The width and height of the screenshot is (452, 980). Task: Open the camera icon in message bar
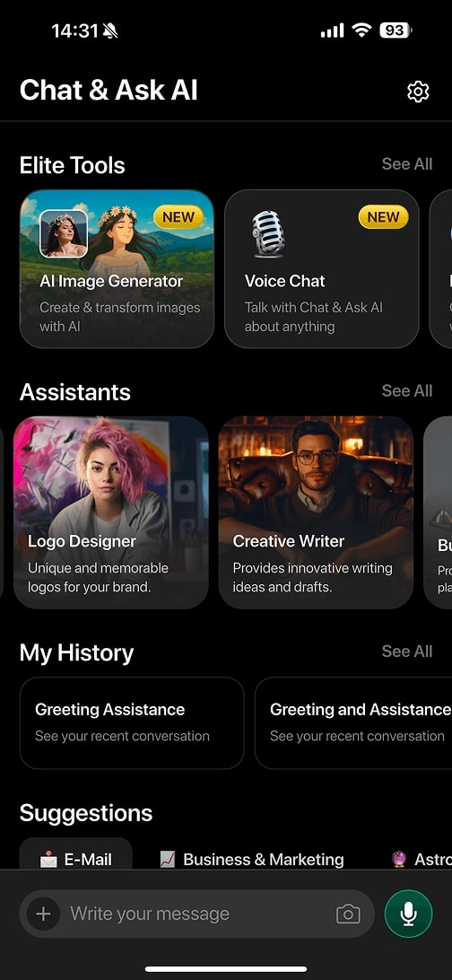348,914
